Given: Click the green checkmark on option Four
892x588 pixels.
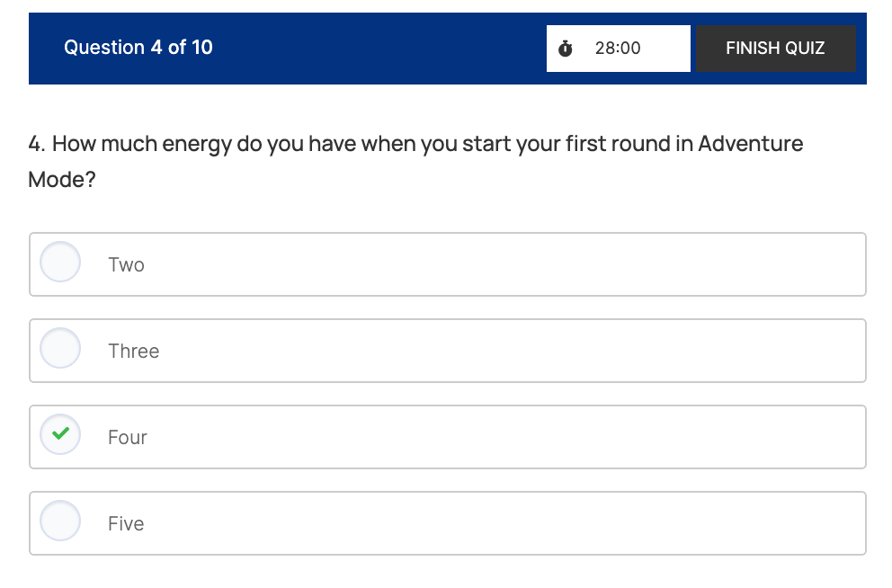Looking at the screenshot, I should [x=60, y=435].
